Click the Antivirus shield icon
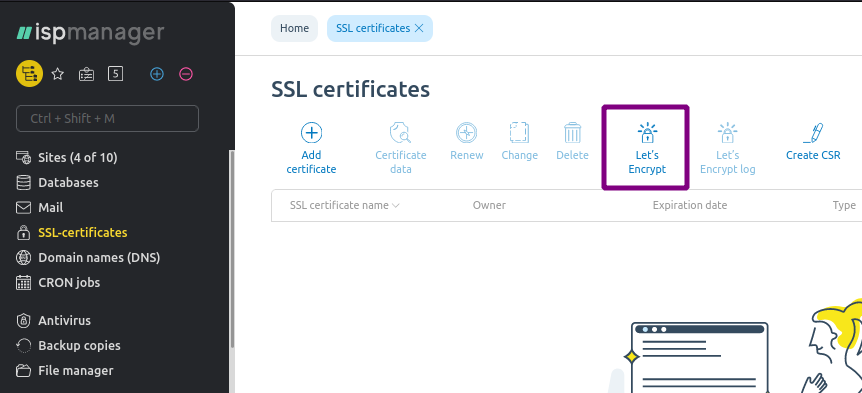 (23, 320)
